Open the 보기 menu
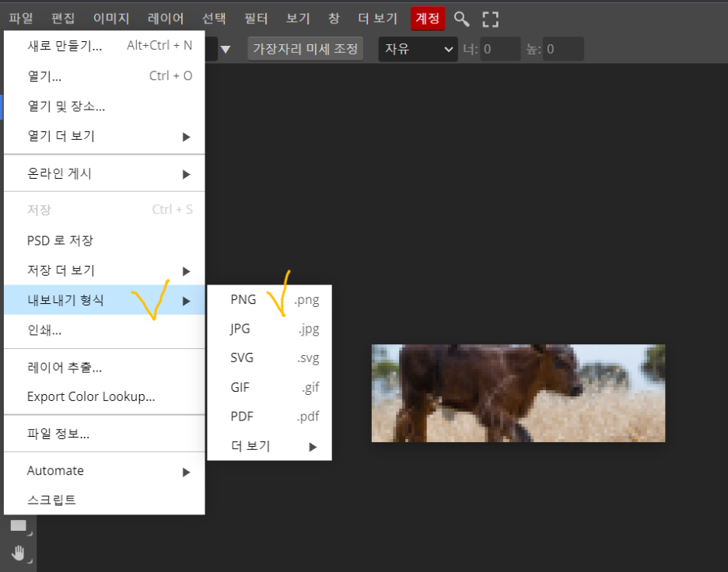 (x=298, y=19)
